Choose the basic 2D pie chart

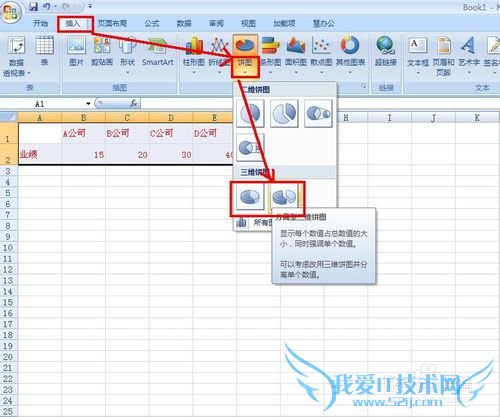(250, 113)
